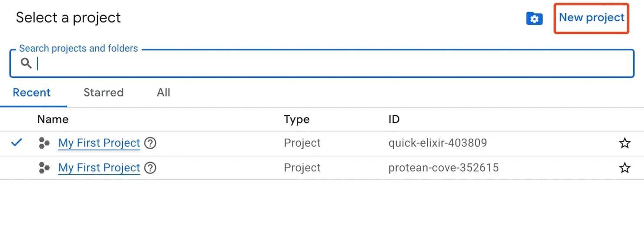
Task: Switch to the All tab
Action: pos(164,93)
